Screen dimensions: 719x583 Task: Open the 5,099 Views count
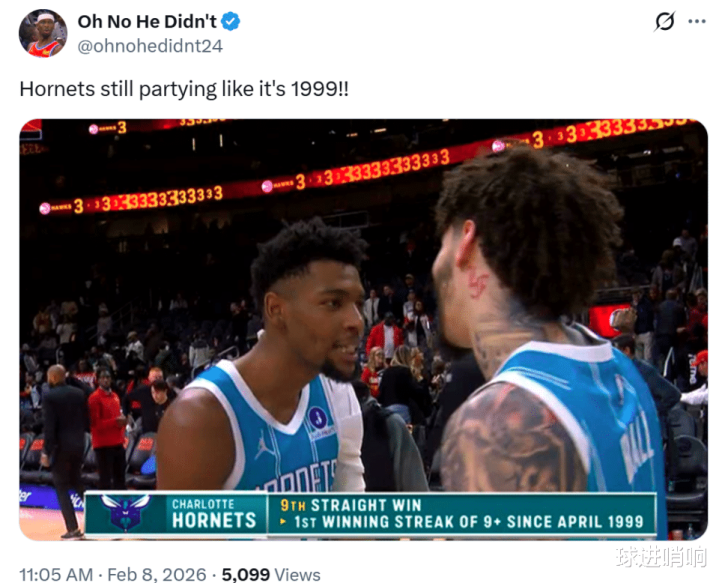click(x=271, y=574)
